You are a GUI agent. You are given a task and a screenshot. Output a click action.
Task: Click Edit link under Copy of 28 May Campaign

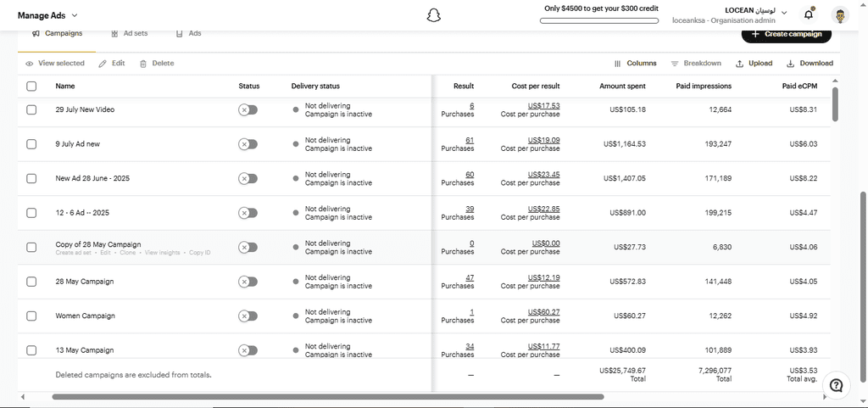[x=106, y=253]
